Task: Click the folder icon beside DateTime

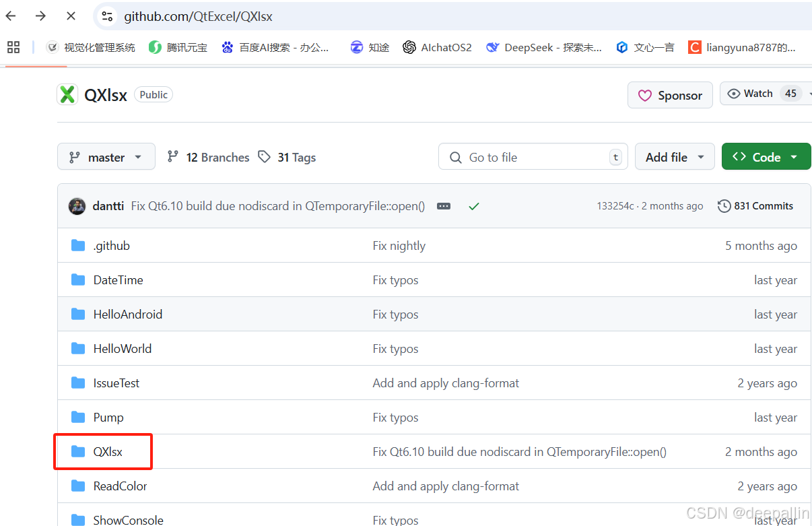Action: click(78, 280)
